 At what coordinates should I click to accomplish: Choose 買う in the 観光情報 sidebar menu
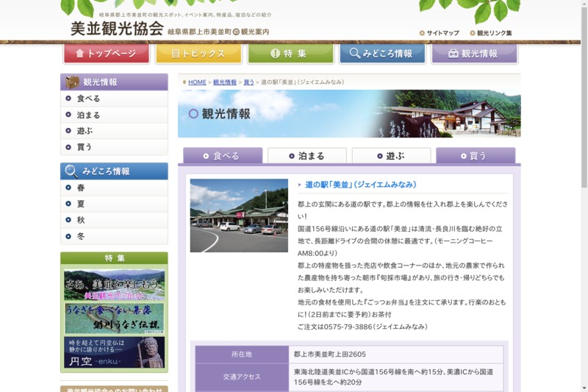(x=85, y=147)
